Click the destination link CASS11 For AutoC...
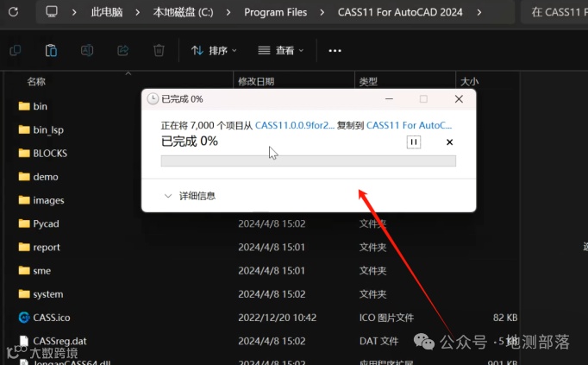The image size is (588, 365). tap(410, 125)
